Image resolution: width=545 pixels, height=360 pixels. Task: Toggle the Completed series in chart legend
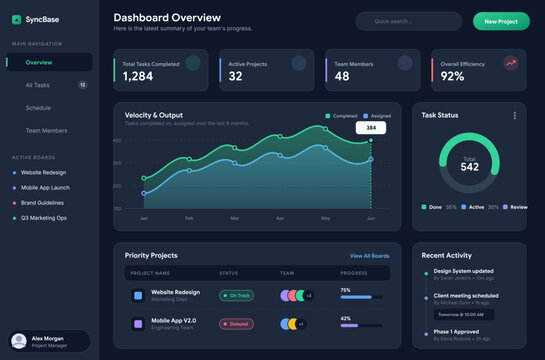341,116
